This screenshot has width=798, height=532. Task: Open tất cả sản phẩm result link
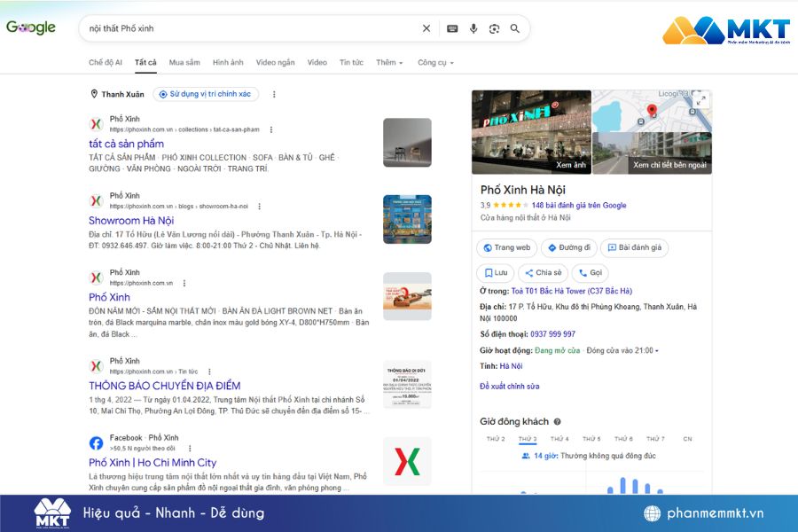pyautogui.click(x=126, y=144)
